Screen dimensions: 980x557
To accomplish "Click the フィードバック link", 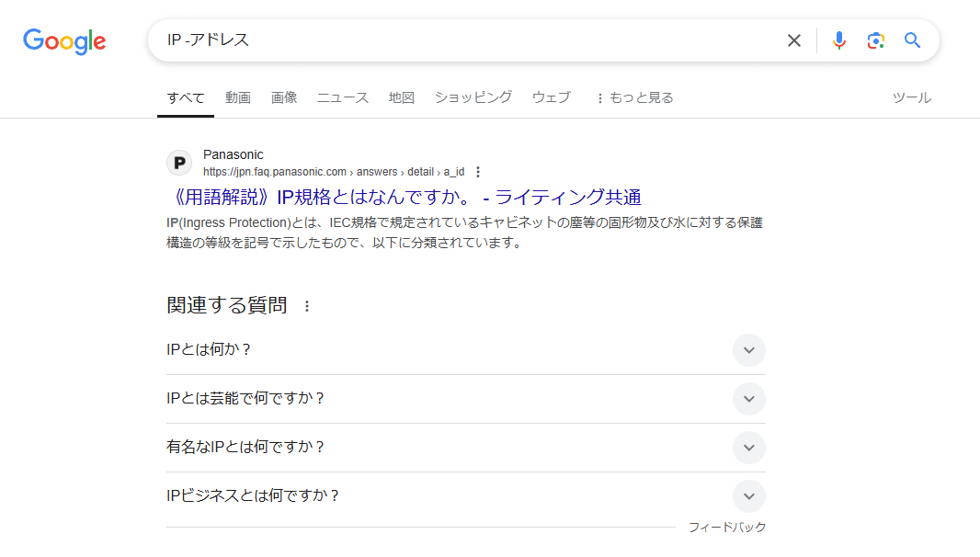I will click(727, 528).
